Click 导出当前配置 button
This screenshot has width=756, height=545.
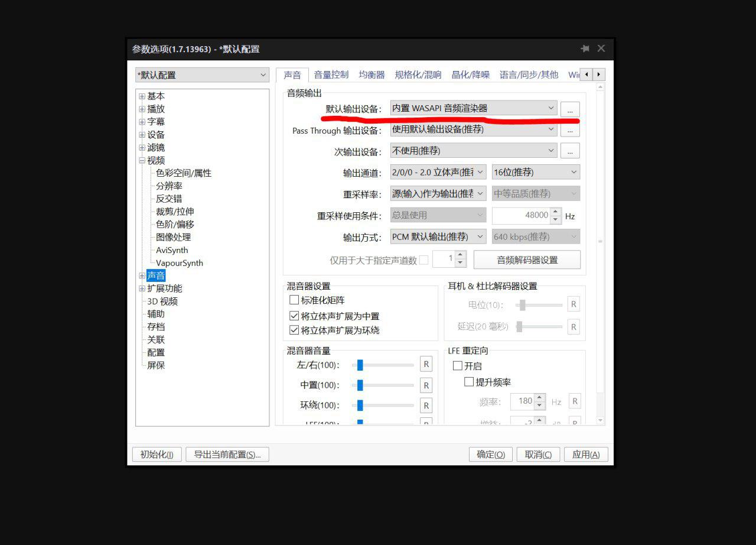(x=227, y=454)
